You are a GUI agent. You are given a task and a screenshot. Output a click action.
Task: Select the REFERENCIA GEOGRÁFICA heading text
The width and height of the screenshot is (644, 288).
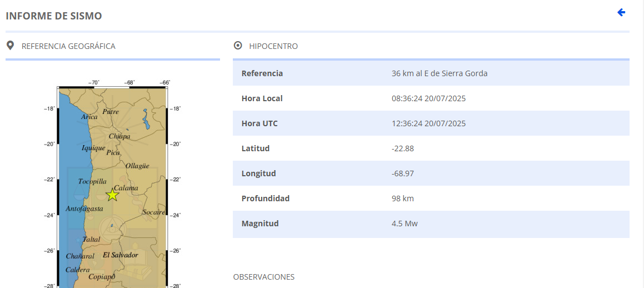(x=68, y=46)
